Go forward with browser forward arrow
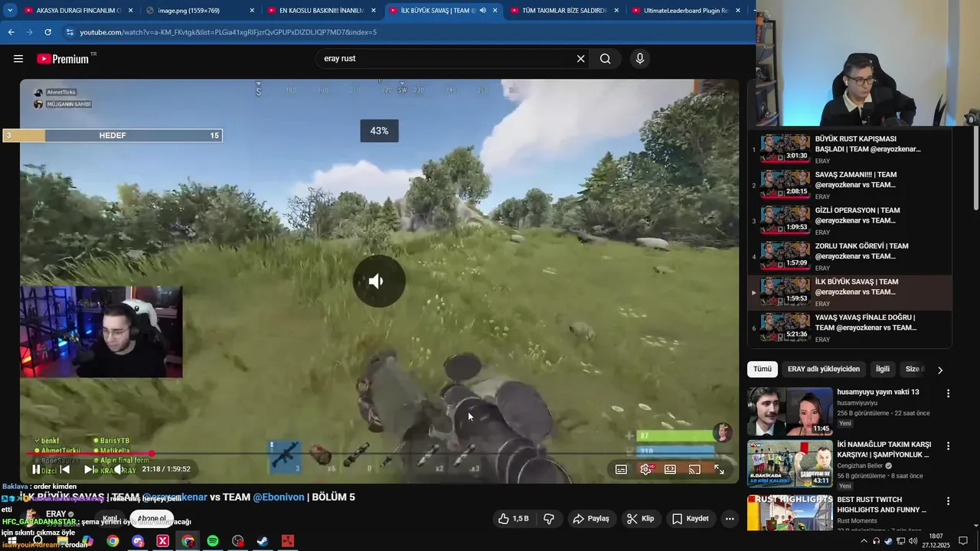The image size is (980, 551). (x=29, y=32)
